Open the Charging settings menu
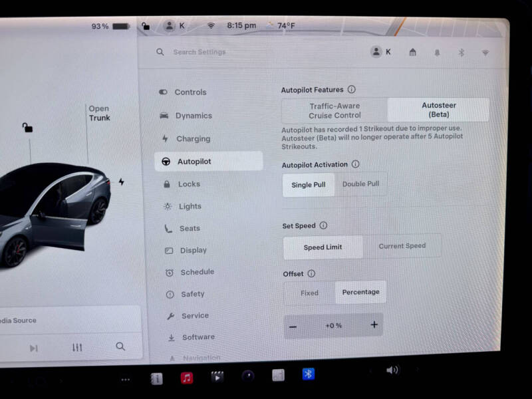Image resolution: width=532 pixels, height=399 pixels. (193, 139)
